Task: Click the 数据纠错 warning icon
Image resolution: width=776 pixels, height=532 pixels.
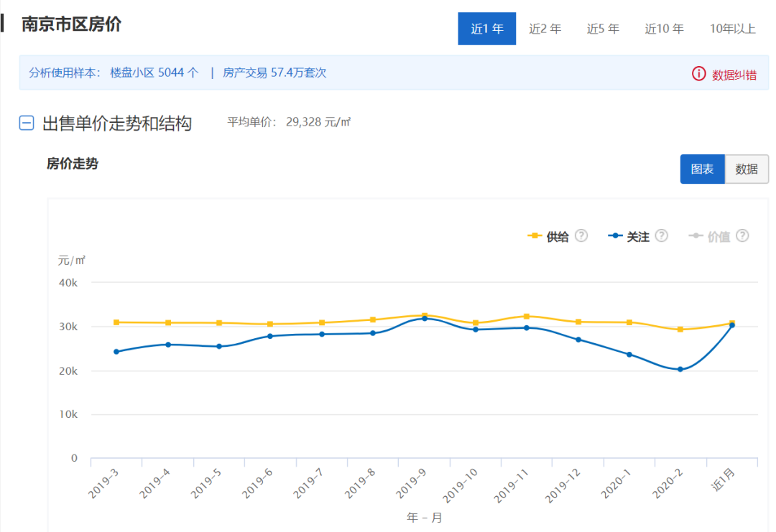Action: click(698, 74)
